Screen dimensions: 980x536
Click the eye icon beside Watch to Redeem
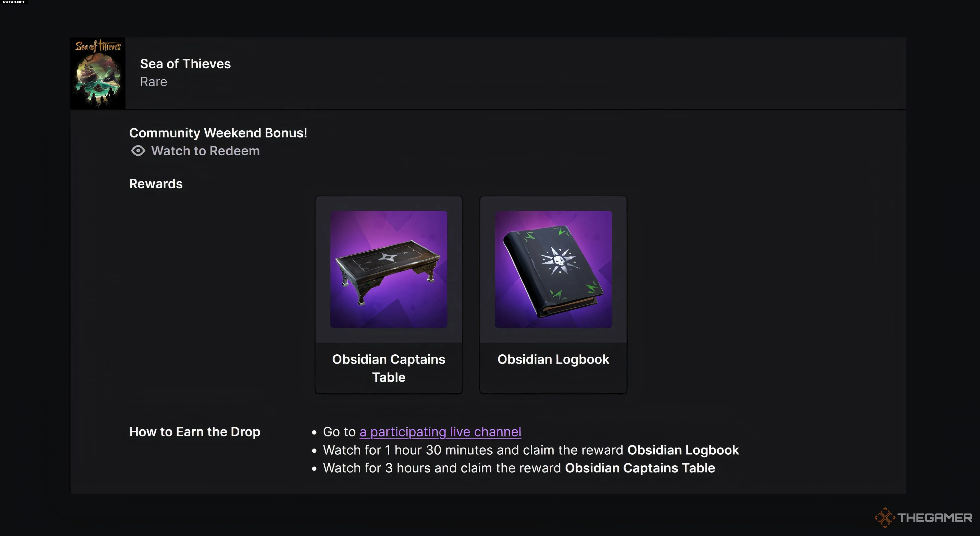click(x=138, y=151)
